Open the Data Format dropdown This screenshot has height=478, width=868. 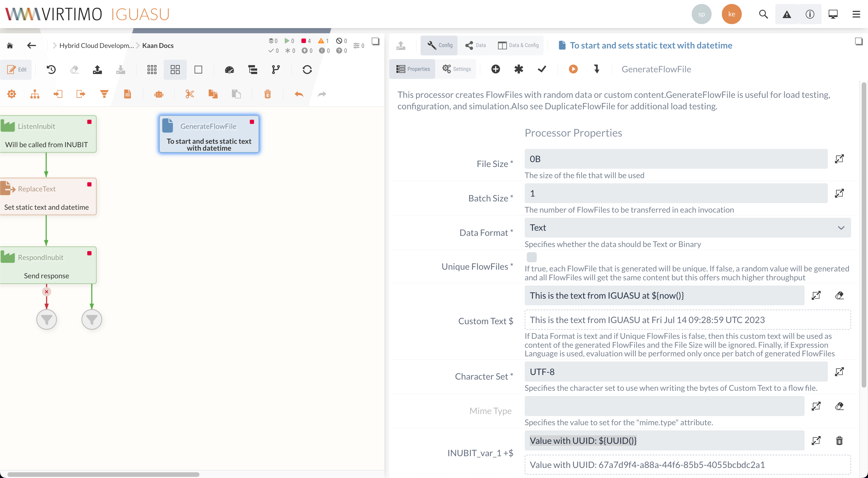(688, 228)
